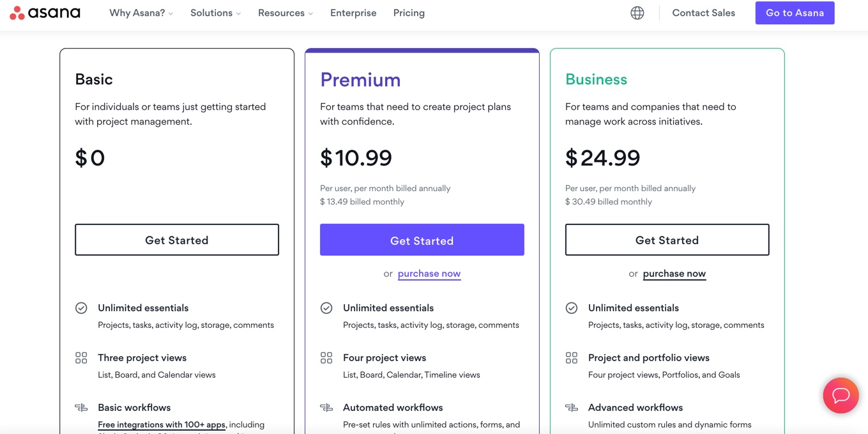The height and width of the screenshot is (434, 868).
Task: Click Business plan's Unlimited essentials checkmark
Action: (x=572, y=308)
